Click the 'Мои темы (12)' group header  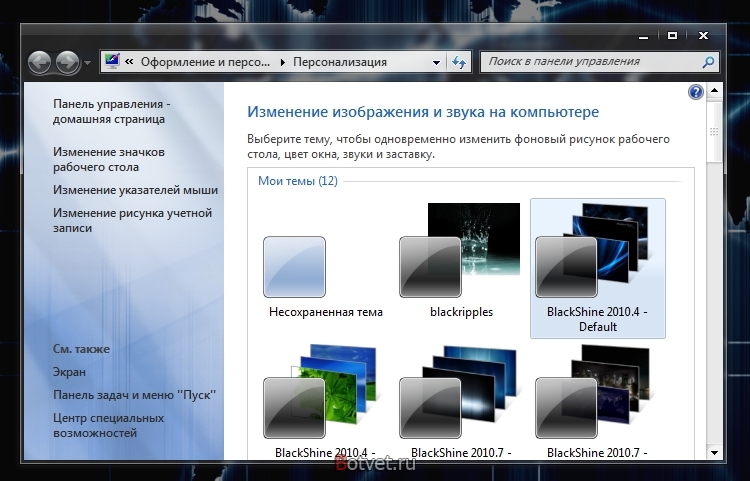point(298,181)
